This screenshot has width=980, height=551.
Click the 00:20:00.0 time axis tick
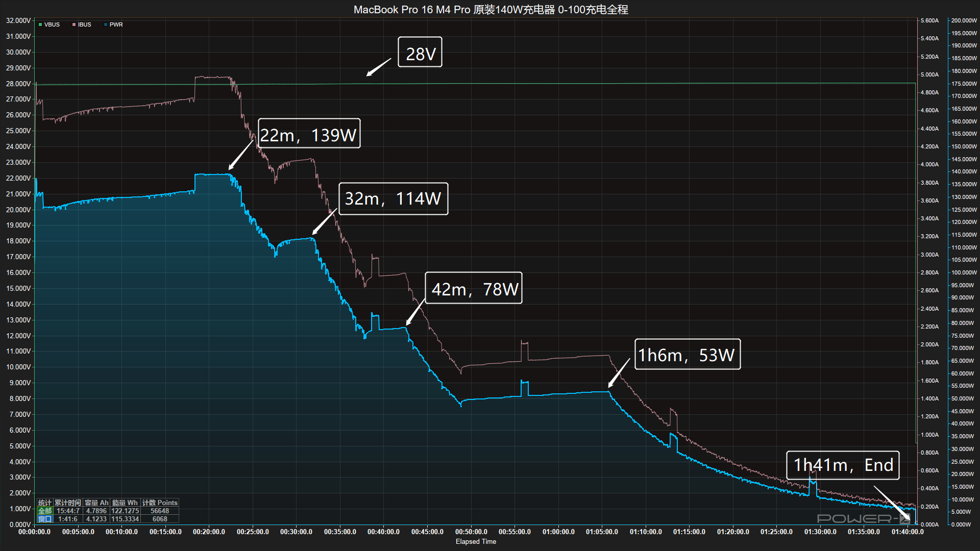209,532
